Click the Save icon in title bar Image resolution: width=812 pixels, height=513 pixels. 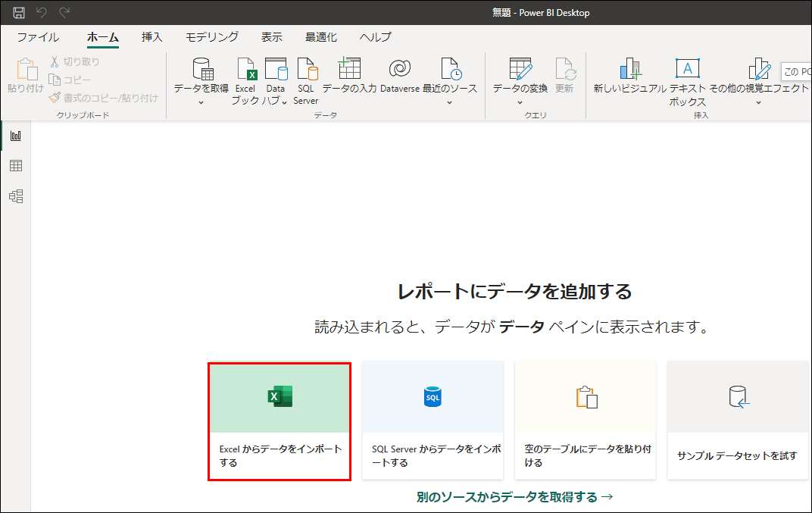(x=19, y=12)
